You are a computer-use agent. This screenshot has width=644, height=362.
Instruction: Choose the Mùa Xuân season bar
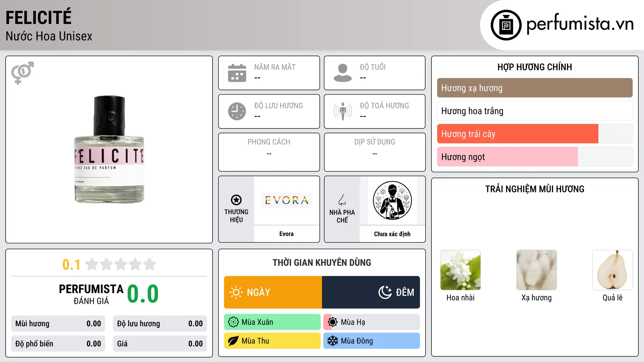(272, 322)
